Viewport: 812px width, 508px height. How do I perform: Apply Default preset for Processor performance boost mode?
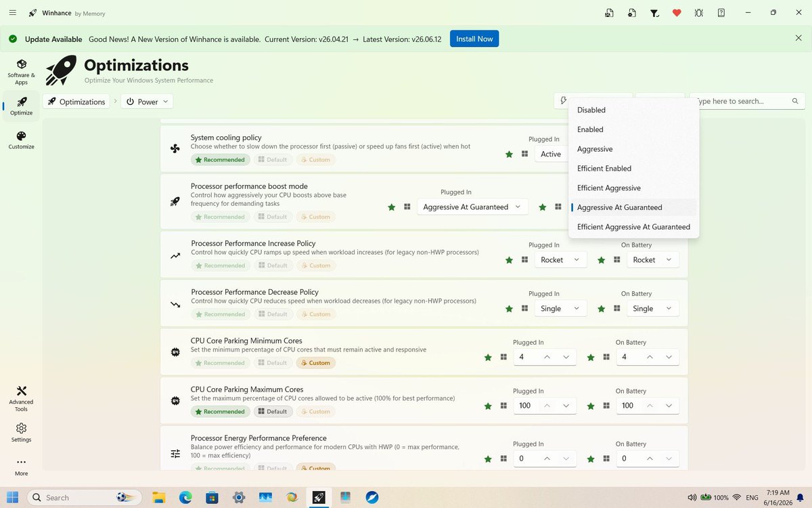point(273,217)
